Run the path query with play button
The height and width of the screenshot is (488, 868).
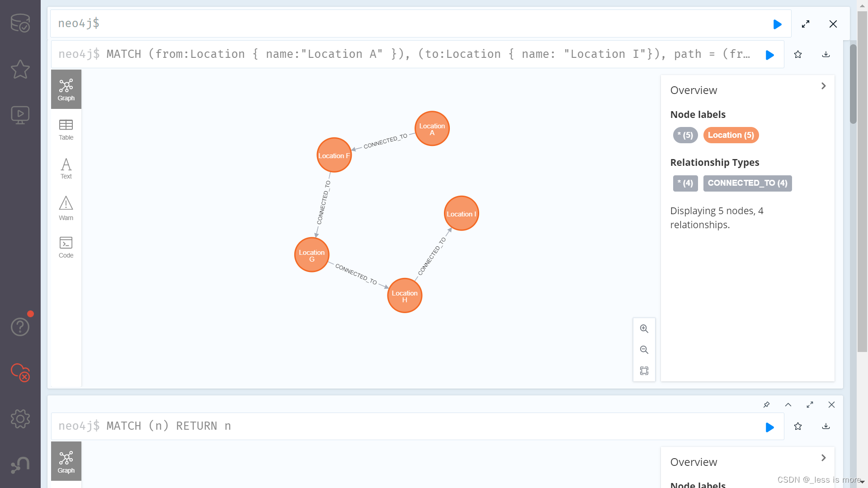coord(769,55)
